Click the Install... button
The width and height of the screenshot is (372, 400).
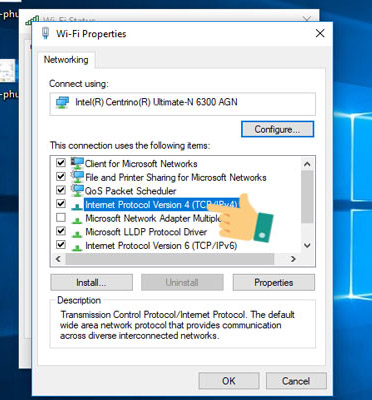91,283
